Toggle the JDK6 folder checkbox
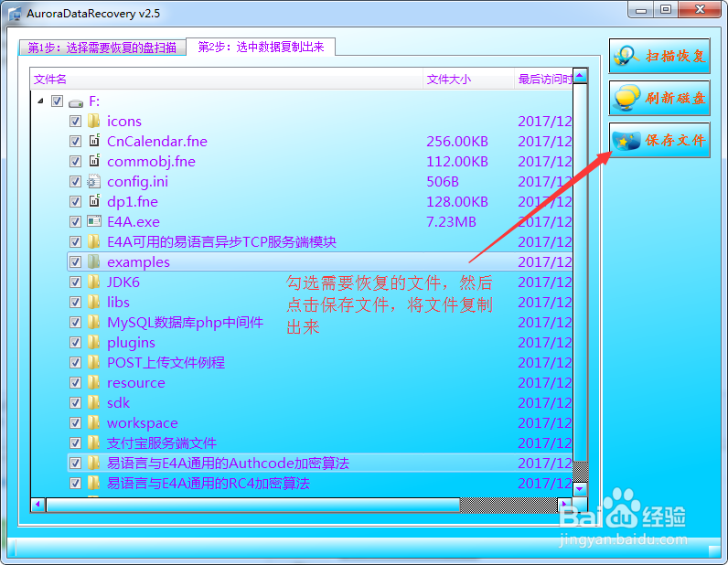Viewport: 728px width, 565px height. pos(75,282)
